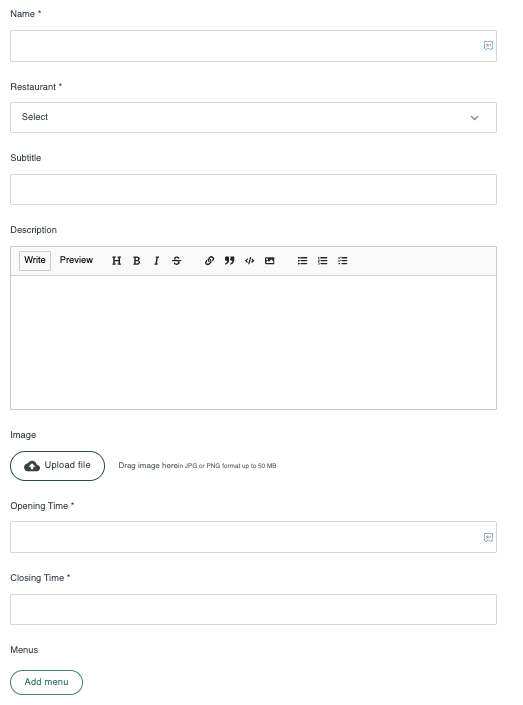Add a checklist task list

(343, 261)
